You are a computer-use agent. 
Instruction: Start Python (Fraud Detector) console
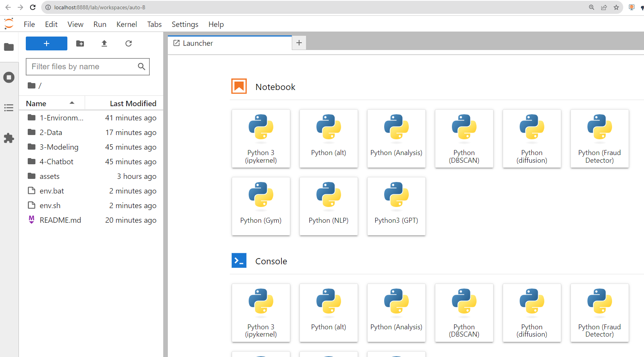pyautogui.click(x=600, y=313)
